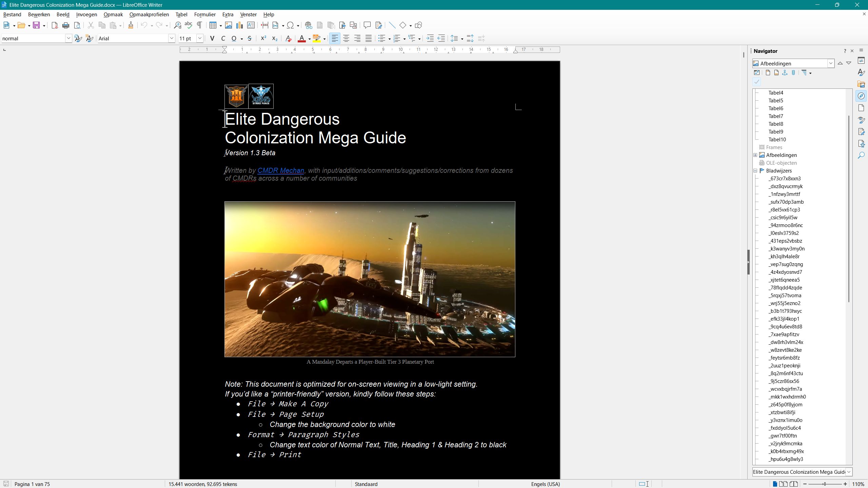Insert a chart
This screenshot has width=868, height=488.
[240, 25]
